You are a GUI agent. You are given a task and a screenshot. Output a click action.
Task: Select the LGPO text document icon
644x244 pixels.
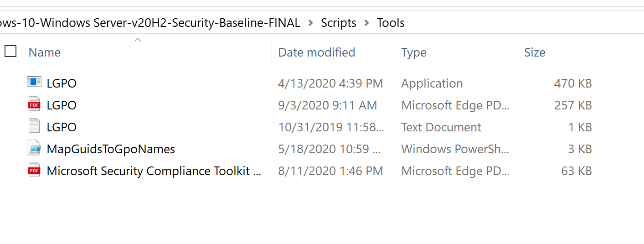[x=34, y=126]
